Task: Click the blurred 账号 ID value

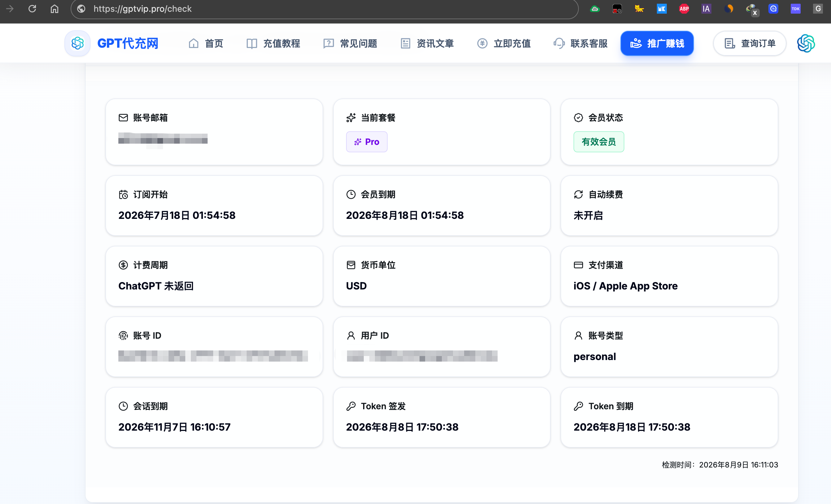Action: click(213, 356)
